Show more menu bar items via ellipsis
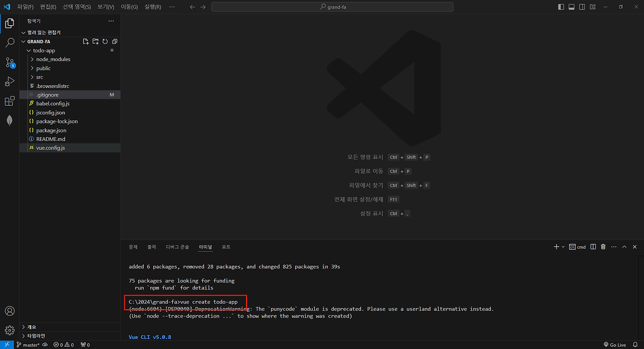 pyautogui.click(x=172, y=7)
